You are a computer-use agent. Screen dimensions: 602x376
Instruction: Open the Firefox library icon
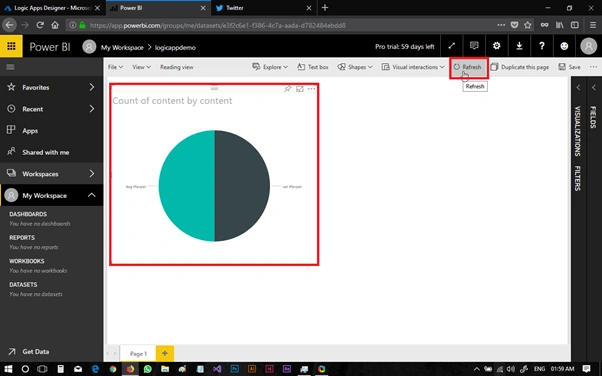pos(559,25)
